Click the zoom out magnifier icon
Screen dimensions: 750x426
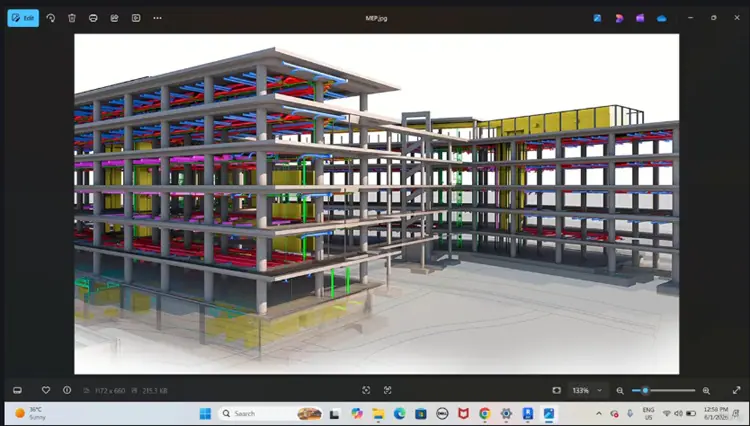point(620,391)
